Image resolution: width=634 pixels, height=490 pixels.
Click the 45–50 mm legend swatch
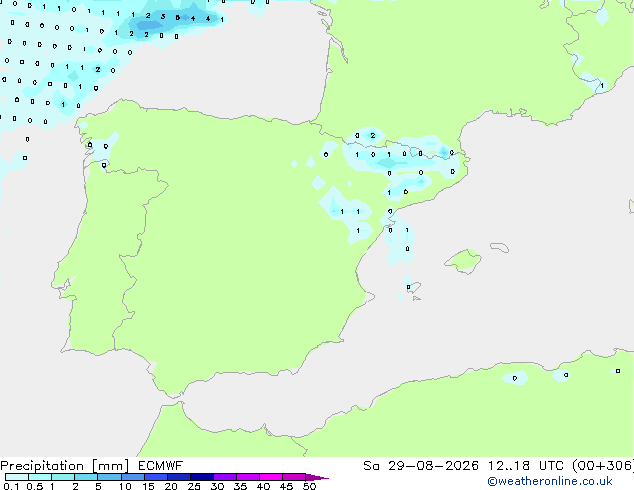point(294,477)
